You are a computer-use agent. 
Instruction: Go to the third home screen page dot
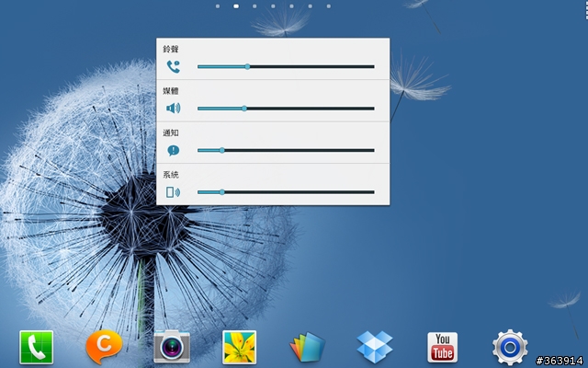coord(254,6)
